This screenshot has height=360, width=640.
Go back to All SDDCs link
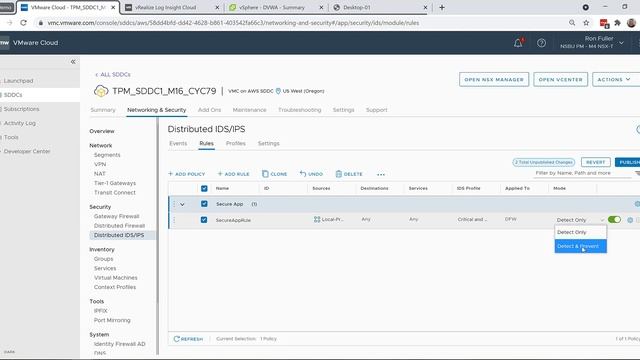(x=113, y=75)
